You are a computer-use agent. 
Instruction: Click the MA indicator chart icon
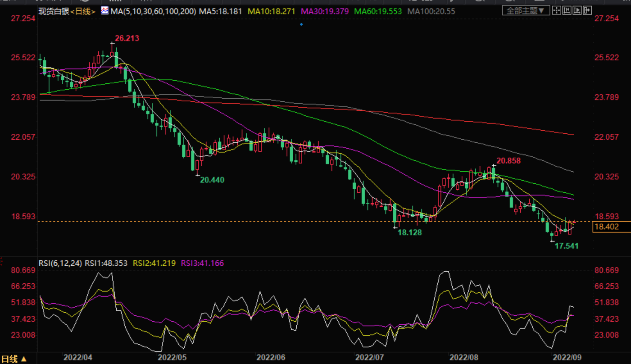105,11
